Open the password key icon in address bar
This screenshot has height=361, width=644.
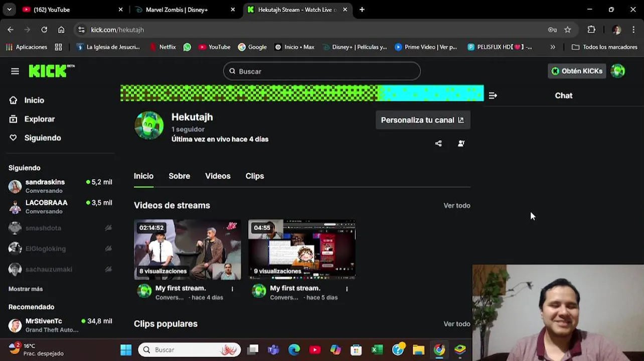coord(552,30)
